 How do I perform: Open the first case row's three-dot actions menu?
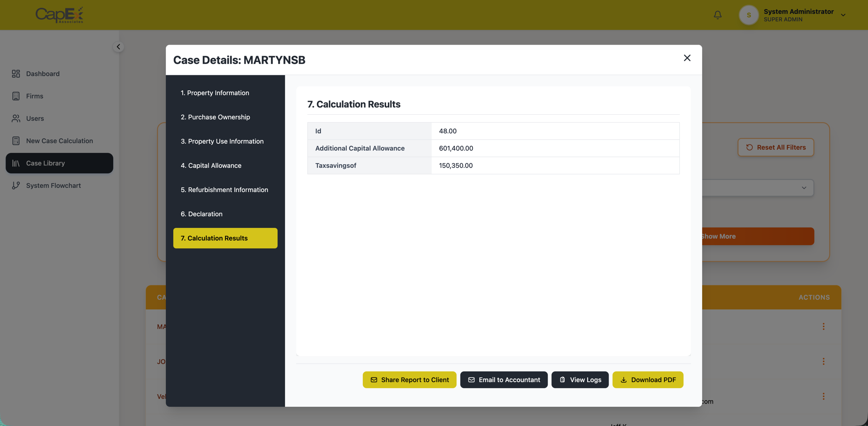(x=823, y=327)
